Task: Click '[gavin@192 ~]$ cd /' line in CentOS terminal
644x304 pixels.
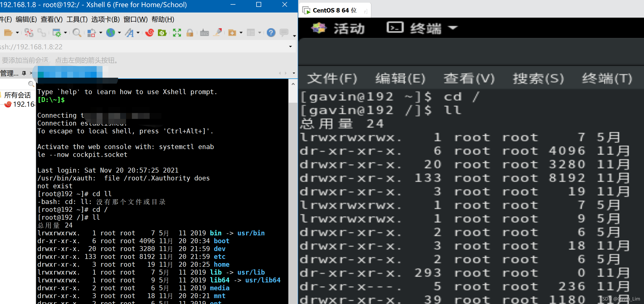Action: pyautogui.click(x=390, y=97)
